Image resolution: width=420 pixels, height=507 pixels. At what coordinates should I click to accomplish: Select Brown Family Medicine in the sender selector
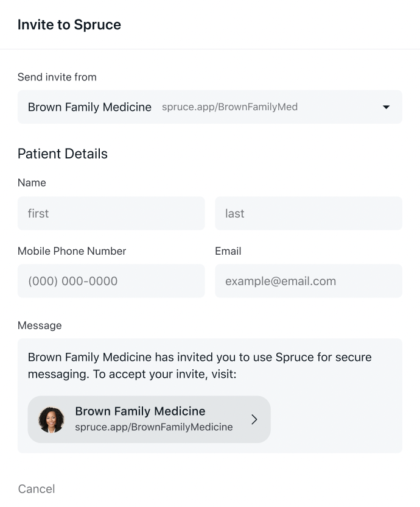(x=89, y=107)
